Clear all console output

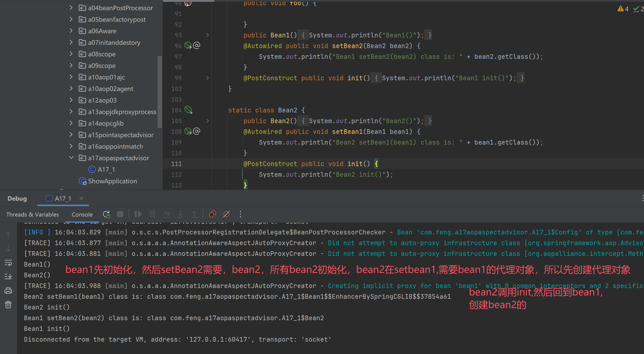8,305
